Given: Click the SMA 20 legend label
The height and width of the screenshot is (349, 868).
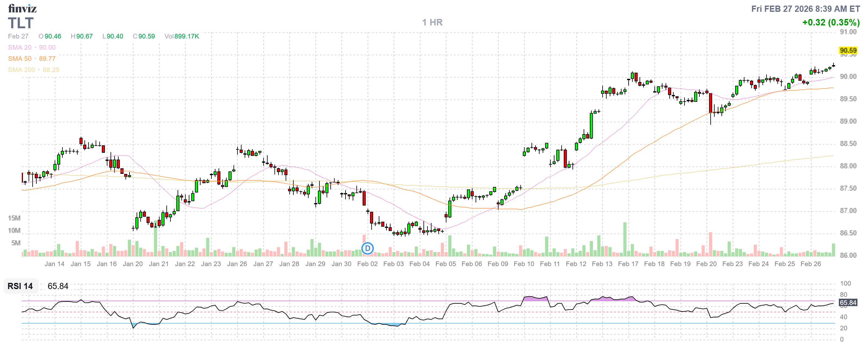Looking at the screenshot, I should point(20,48).
